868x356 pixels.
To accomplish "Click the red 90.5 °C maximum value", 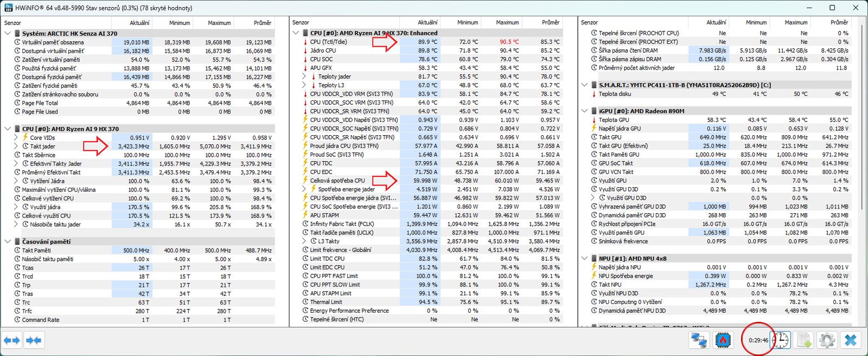I will [x=509, y=42].
